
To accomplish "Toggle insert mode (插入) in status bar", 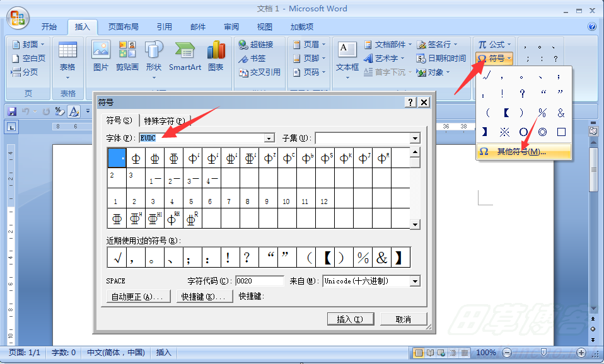I will point(163,353).
